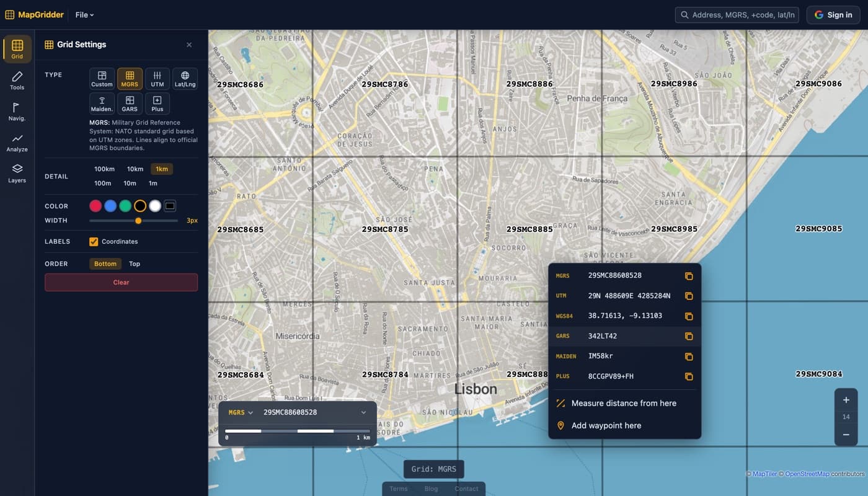Image resolution: width=868 pixels, height=496 pixels.
Task: Pick the blue grid color
Action: [x=110, y=206]
